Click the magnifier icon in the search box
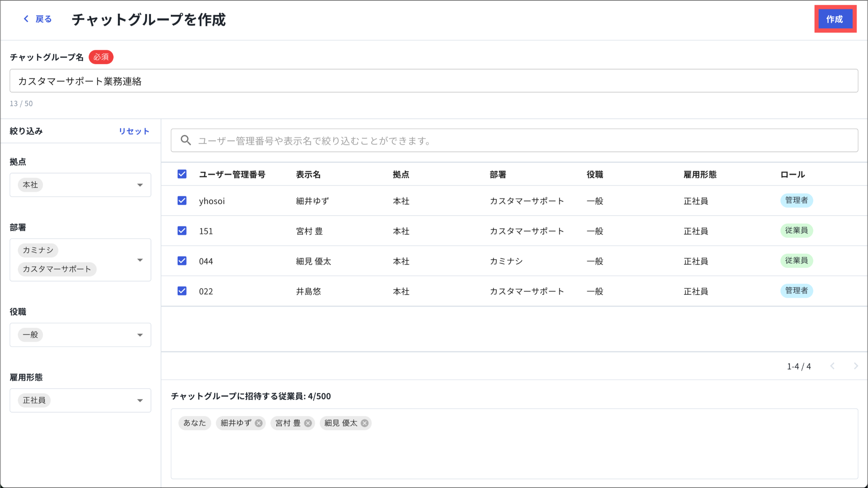 pos(186,140)
